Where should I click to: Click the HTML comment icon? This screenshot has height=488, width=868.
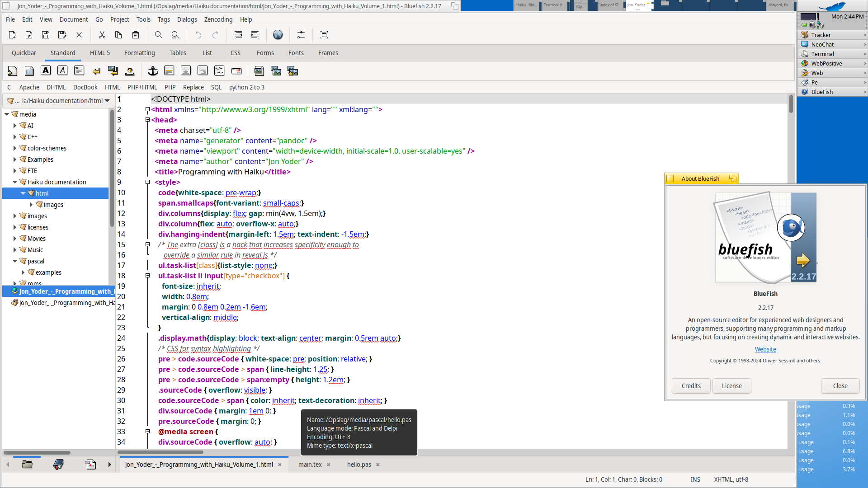click(x=219, y=71)
